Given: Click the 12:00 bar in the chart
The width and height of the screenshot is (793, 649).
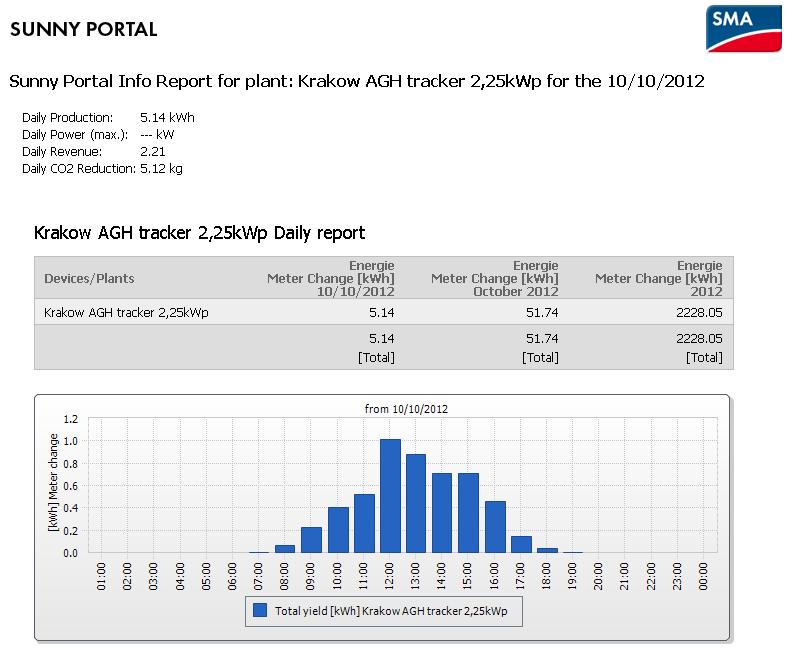Looking at the screenshot, I should click(x=390, y=496).
